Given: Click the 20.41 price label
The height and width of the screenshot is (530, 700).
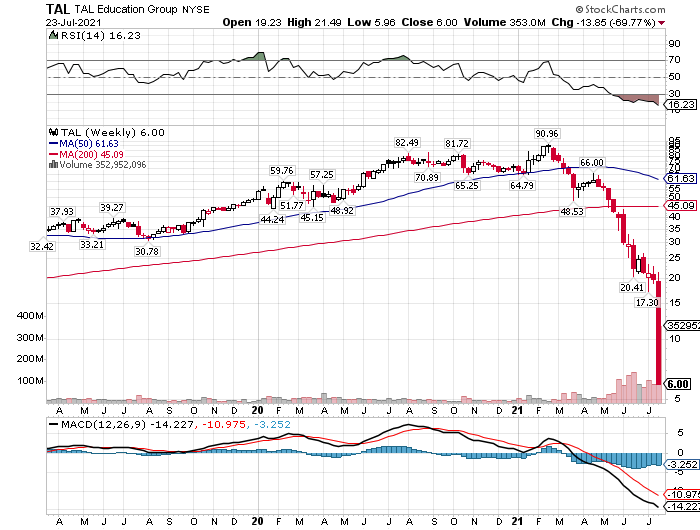Looking at the screenshot, I should tap(632, 287).
